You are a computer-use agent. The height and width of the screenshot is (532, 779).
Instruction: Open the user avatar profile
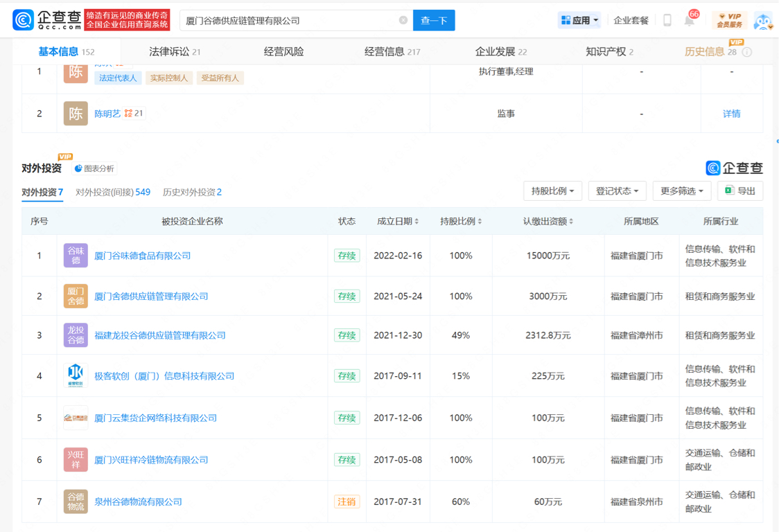(762, 21)
